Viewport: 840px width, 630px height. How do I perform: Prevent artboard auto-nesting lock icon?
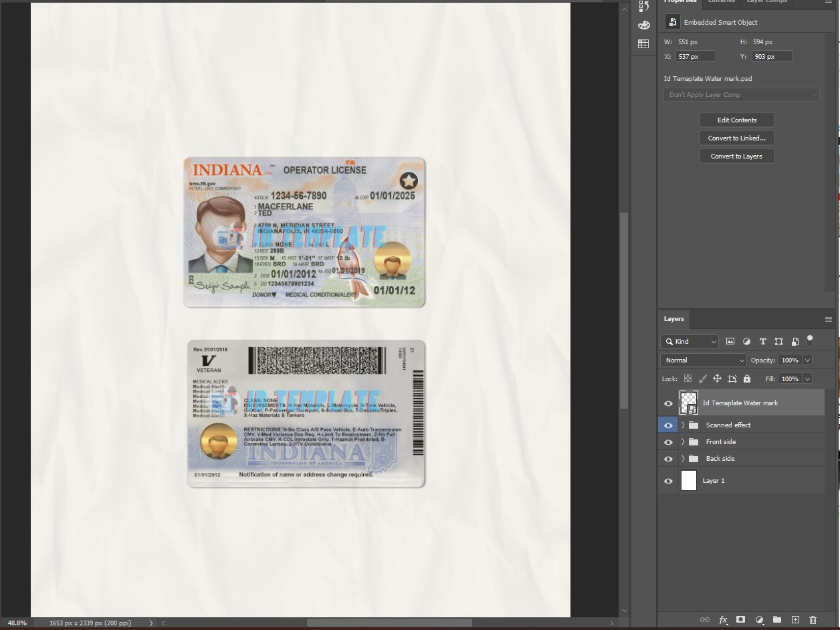pos(732,379)
